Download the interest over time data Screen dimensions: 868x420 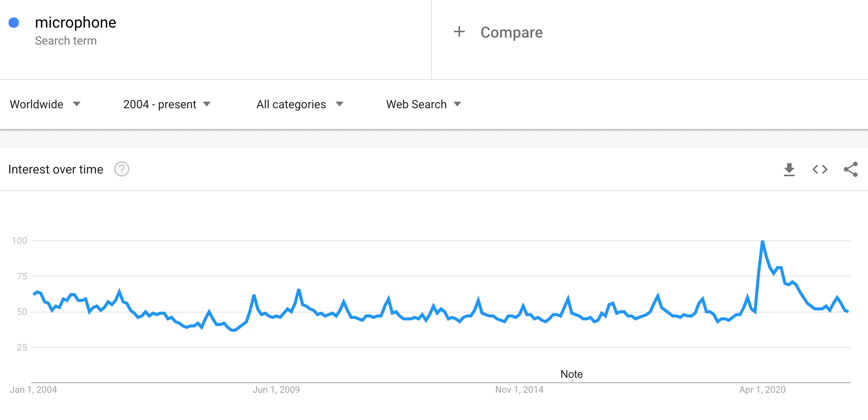pos(789,169)
